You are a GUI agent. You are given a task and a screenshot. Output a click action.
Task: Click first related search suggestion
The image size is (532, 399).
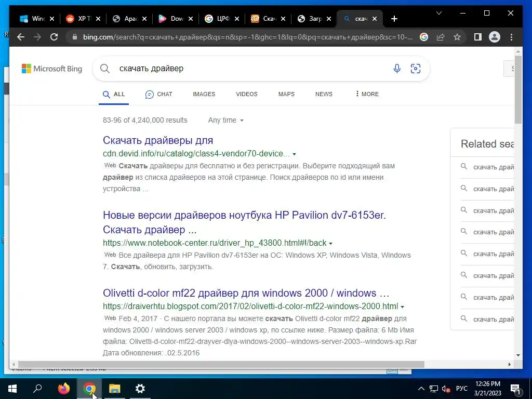pos(487,167)
